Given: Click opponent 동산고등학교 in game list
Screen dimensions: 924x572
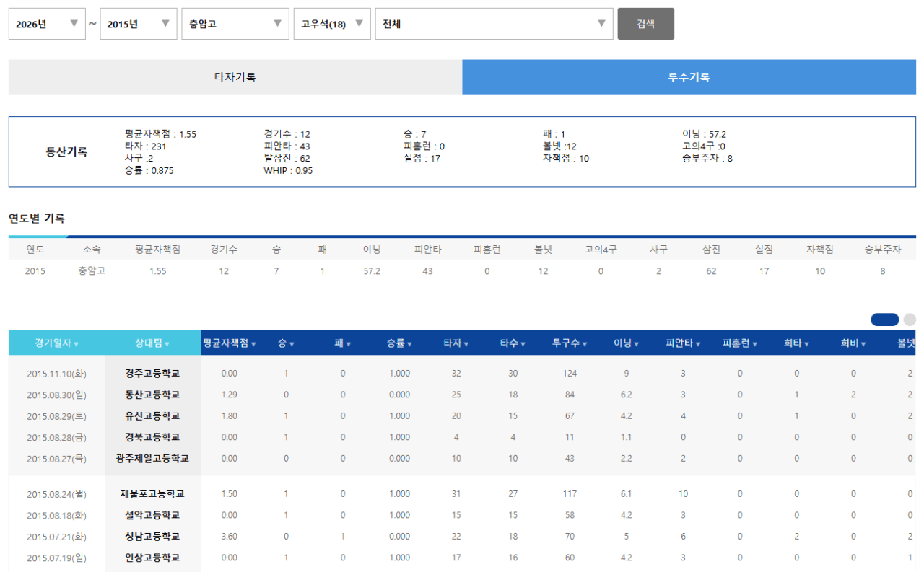Looking at the screenshot, I should tap(152, 395).
